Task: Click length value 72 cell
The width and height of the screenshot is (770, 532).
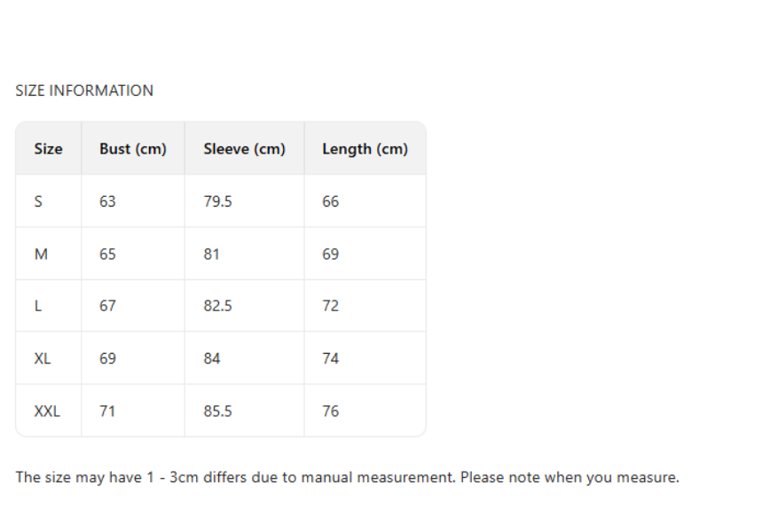Action: [330, 306]
